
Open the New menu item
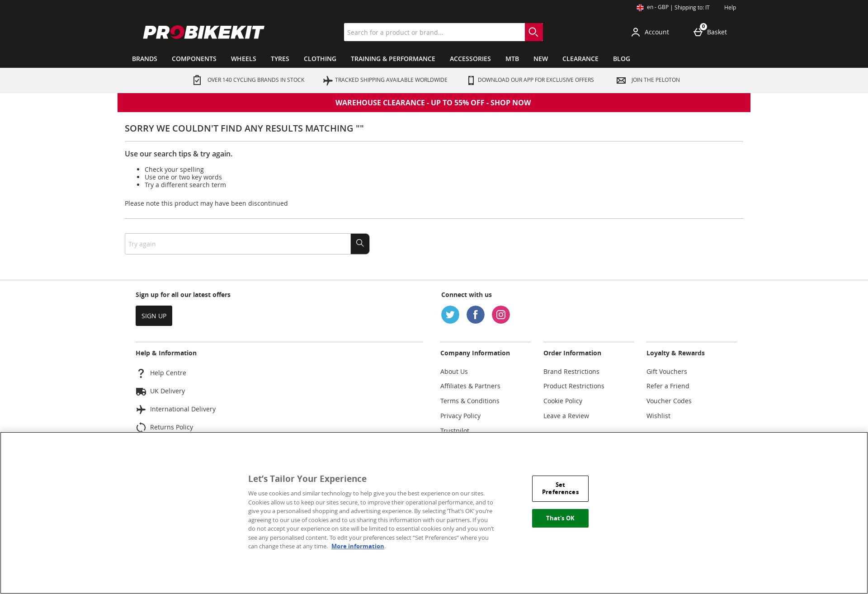coord(541,59)
